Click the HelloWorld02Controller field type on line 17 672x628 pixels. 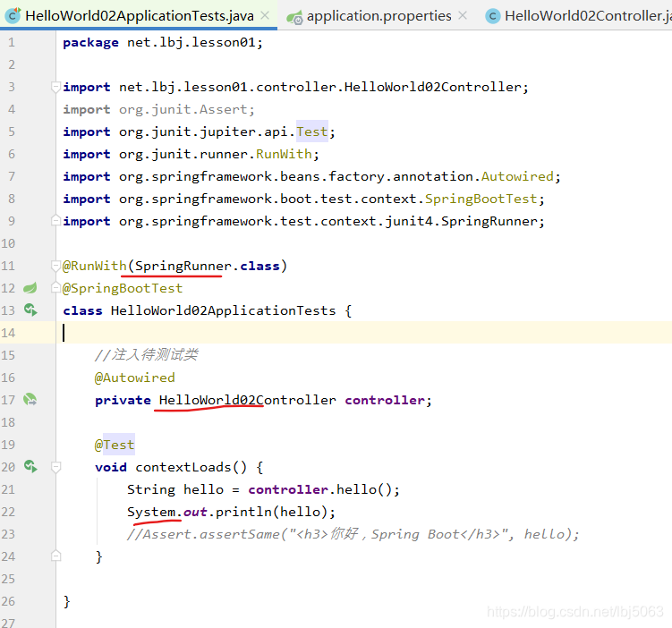(248, 400)
